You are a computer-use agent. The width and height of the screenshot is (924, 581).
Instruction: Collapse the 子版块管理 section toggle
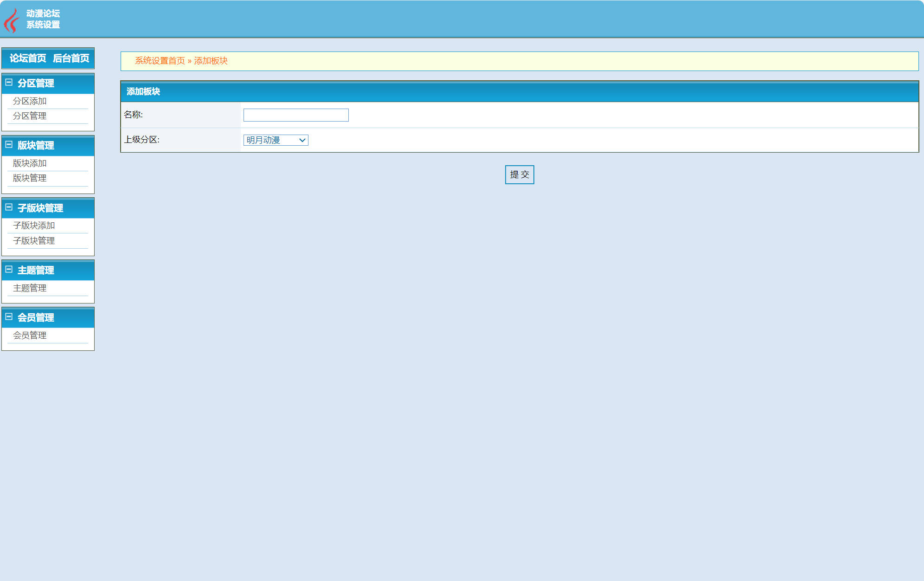[x=9, y=207]
